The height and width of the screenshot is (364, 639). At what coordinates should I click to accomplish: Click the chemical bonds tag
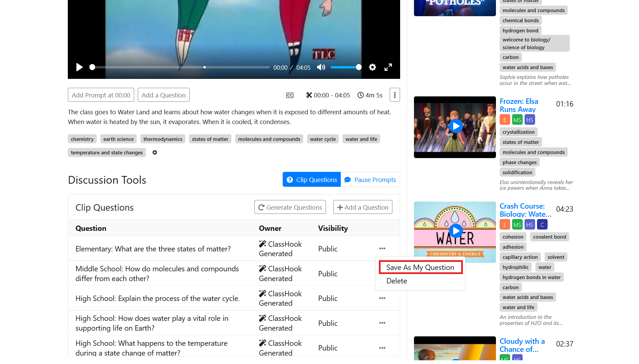pyautogui.click(x=521, y=20)
